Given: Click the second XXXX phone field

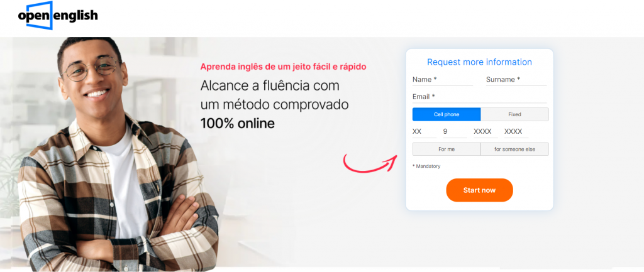Looking at the screenshot, I should click(x=516, y=132).
